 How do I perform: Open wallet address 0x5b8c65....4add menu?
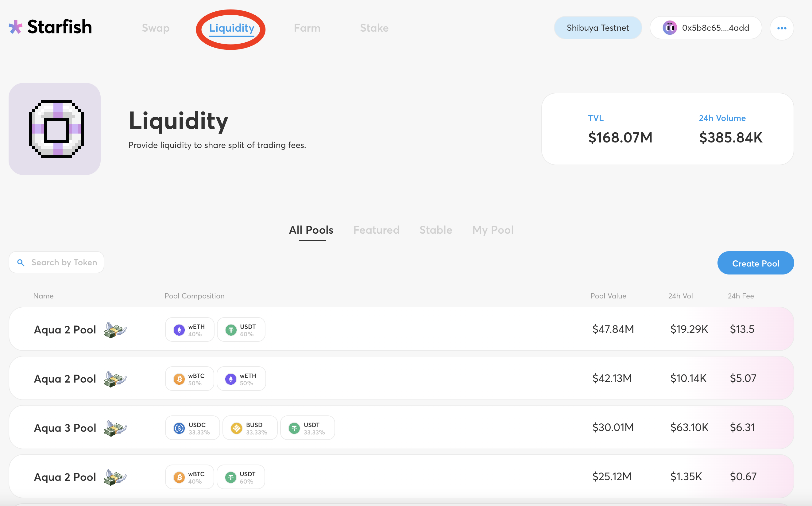point(715,28)
